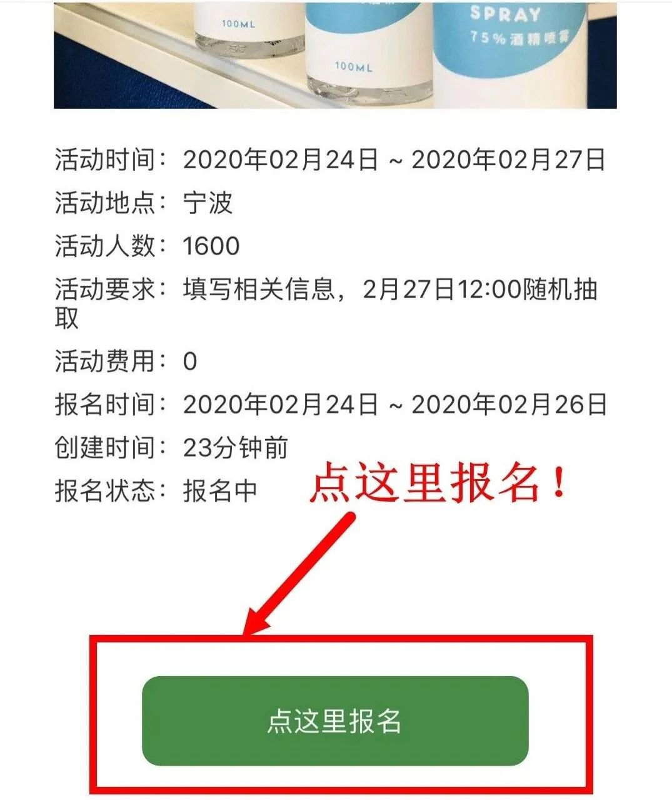The width and height of the screenshot is (672, 800).
Task: Tap the 报名中 status value
Action: pos(220,491)
